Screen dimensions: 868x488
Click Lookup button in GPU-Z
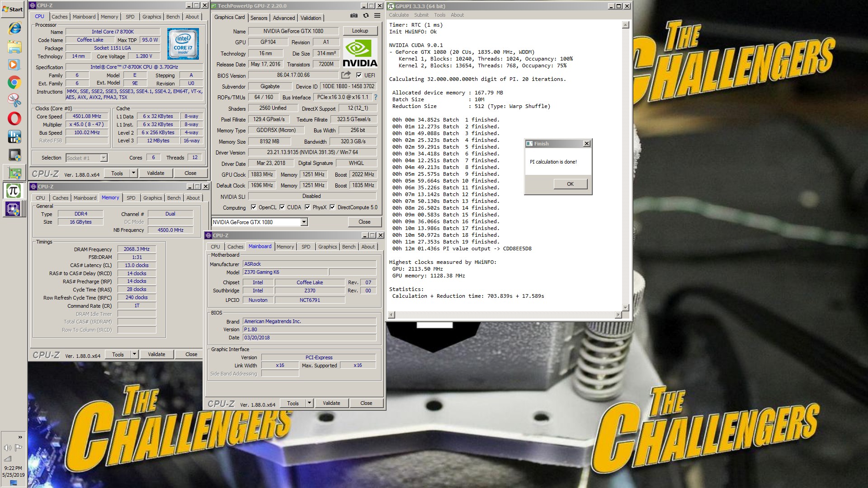tap(360, 31)
